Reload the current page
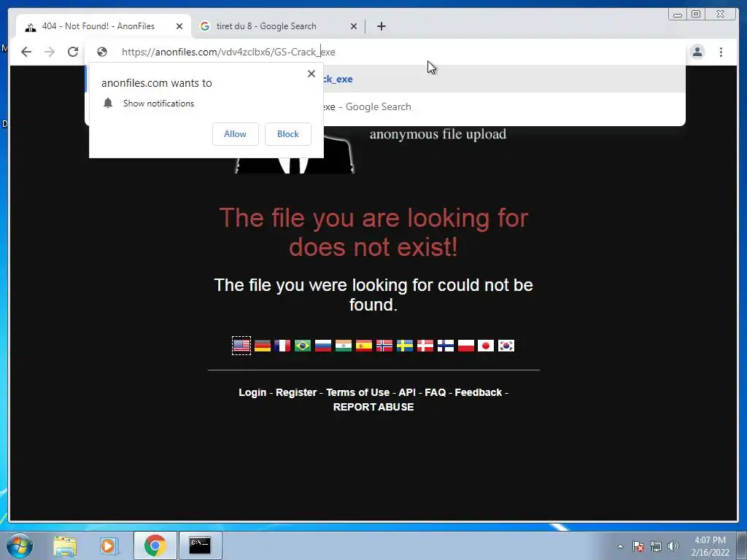 (x=73, y=52)
